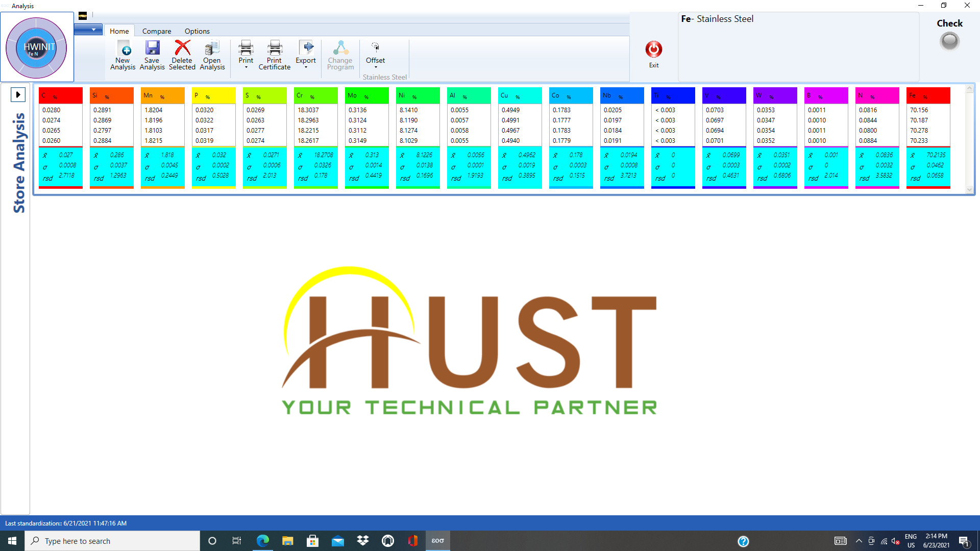Screen dimensions: 980x551
Task: Click the Fe element red header
Action: click(928, 95)
